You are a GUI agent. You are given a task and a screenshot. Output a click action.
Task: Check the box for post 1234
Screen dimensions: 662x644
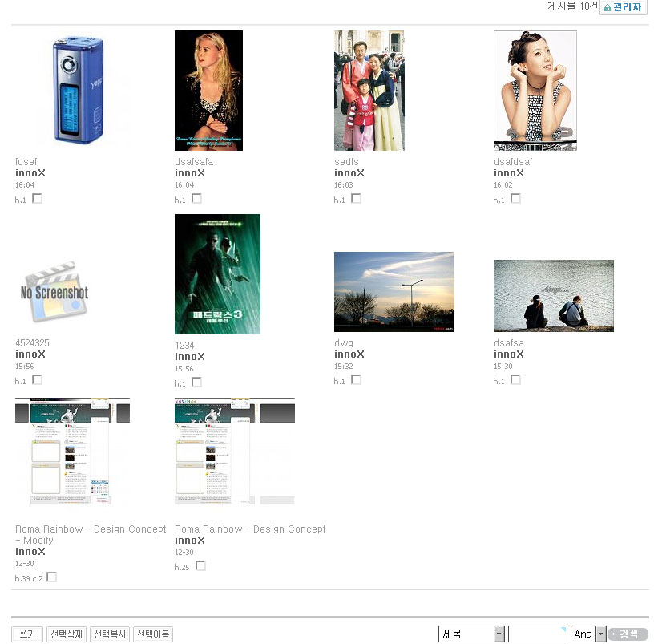(x=196, y=382)
